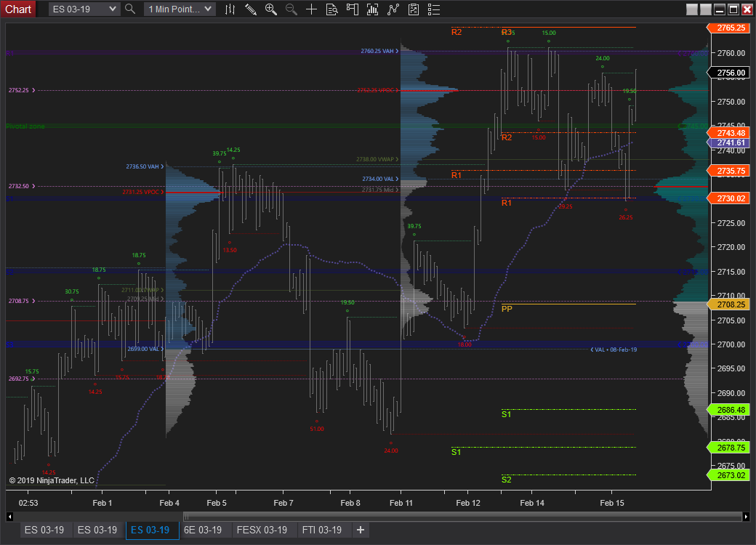Click the horizontal scrollbar right arrow
Image resolution: width=756 pixels, height=545 pixels.
[x=746, y=517]
